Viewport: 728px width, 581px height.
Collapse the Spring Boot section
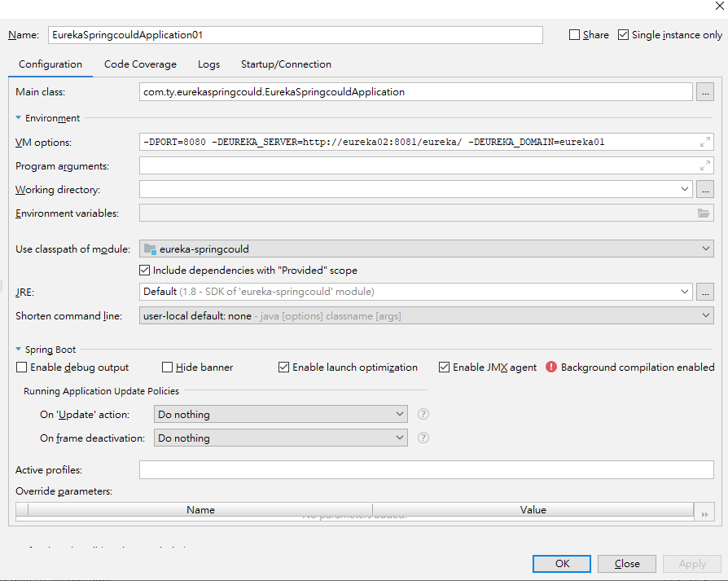click(18, 350)
